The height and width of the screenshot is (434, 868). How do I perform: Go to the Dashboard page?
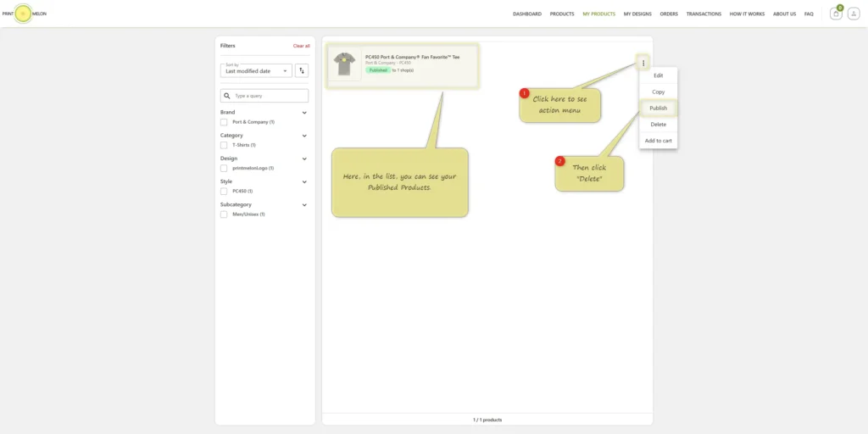(x=527, y=14)
